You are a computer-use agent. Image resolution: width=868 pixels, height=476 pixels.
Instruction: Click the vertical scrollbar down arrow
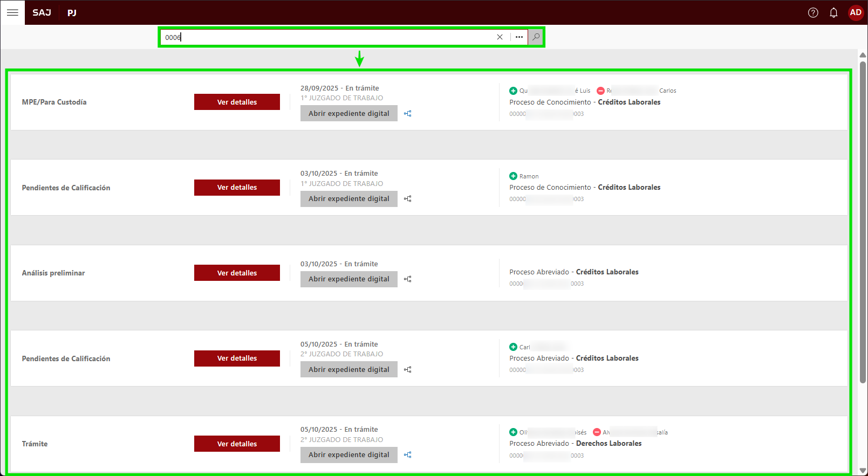coord(863,471)
